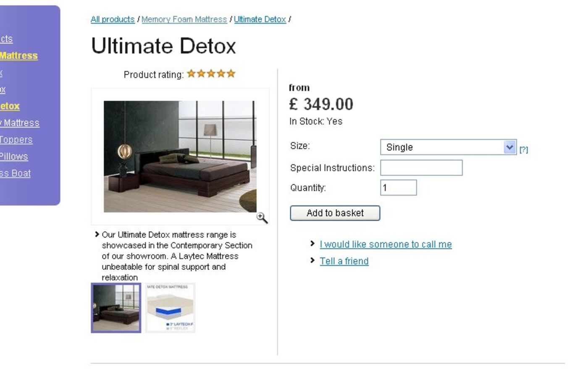The height and width of the screenshot is (382, 588).
Task: Click the [?] size help icon
Action: pyautogui.click(x=524, y=149)
